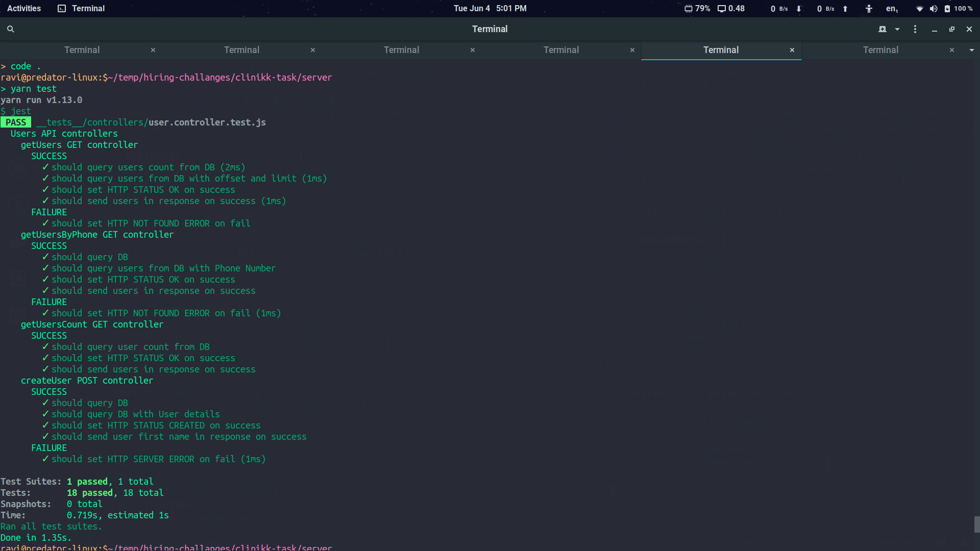Click the search icon in terminal header
This screenshot has width=980, height=551.
10,29
